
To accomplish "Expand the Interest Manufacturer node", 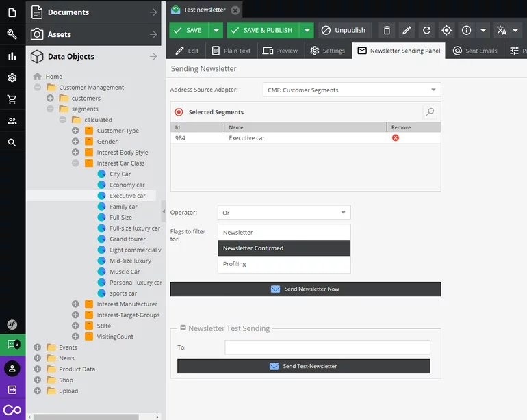I will pos(75,304).
